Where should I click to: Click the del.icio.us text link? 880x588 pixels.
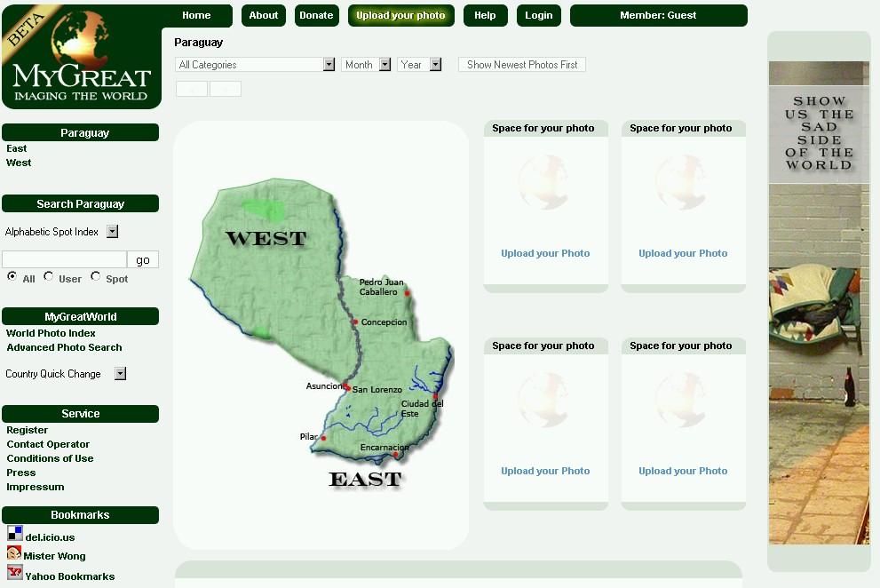[x=50, y=536]
